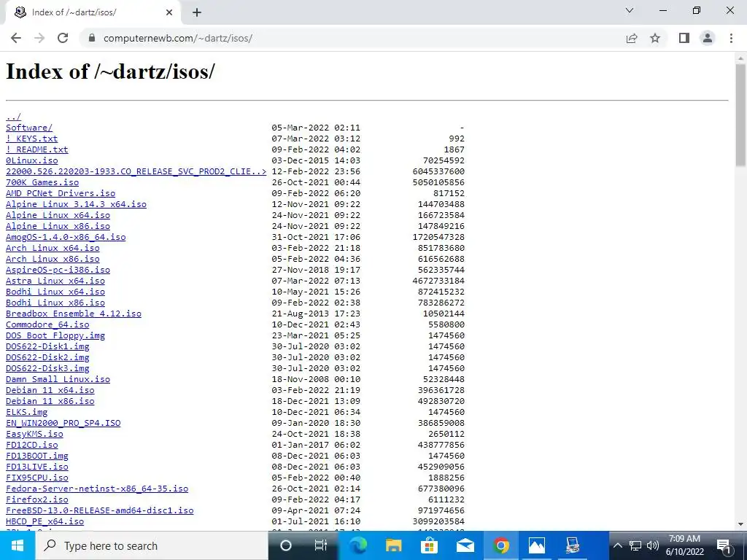Open File Explorer from the taskbar
The width and height of the screenshot is (747, 560).
click(x=393, y=545)
